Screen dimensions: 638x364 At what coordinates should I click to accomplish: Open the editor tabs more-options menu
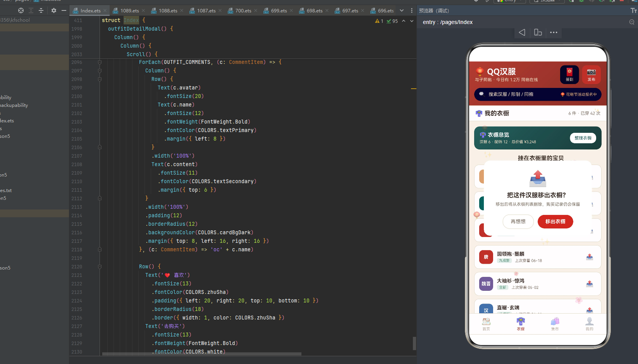coord(412,10)
